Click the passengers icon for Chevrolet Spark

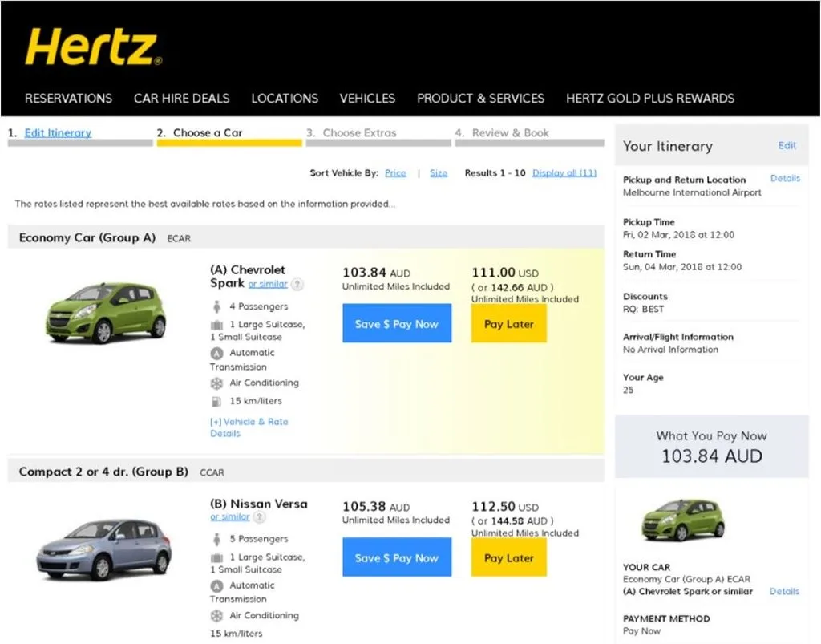[216, 306]
